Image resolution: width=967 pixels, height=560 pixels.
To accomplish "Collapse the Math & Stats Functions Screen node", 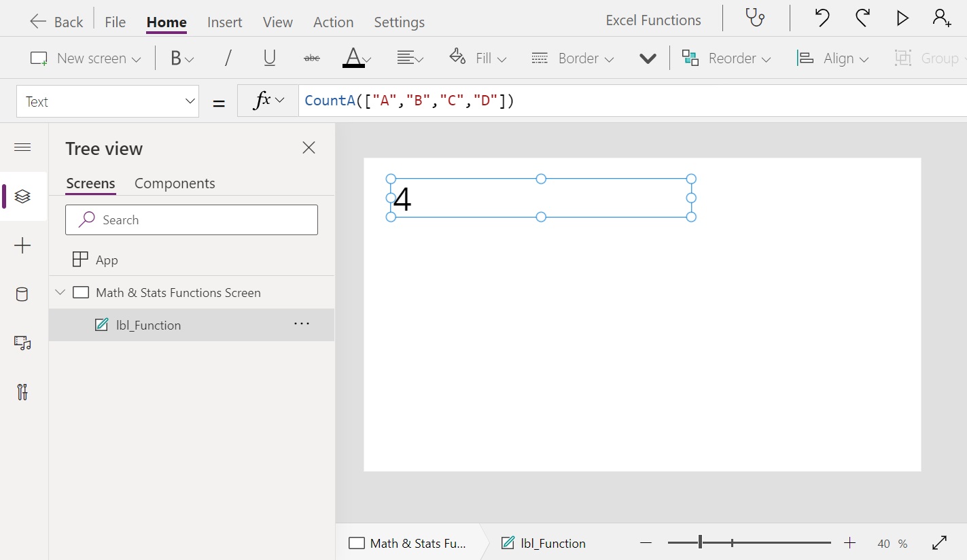I will pyautogui.click(x=60, y=293).
